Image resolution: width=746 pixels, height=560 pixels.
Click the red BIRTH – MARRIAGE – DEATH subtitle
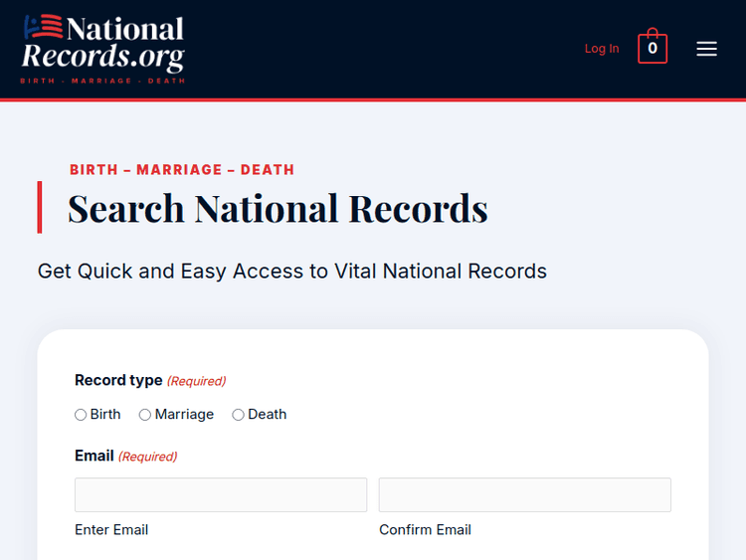182,170
